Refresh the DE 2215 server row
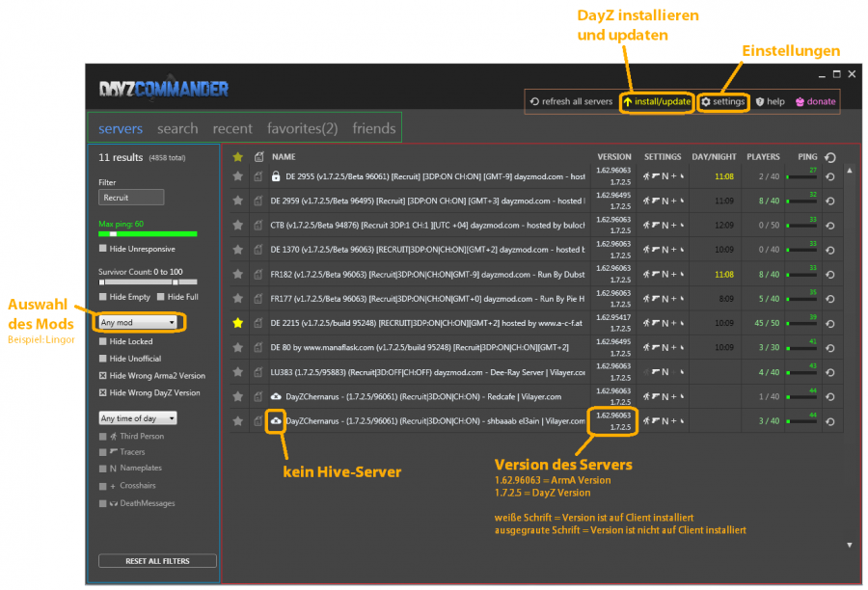This screenshot has width=868, height=590. click(830, 324)
